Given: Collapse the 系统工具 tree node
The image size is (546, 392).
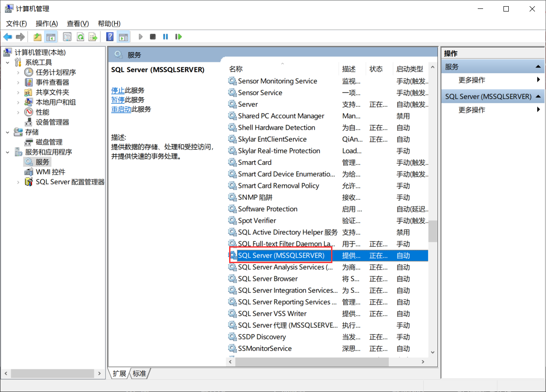Looking at the screenshot, I should pos(8,62).
